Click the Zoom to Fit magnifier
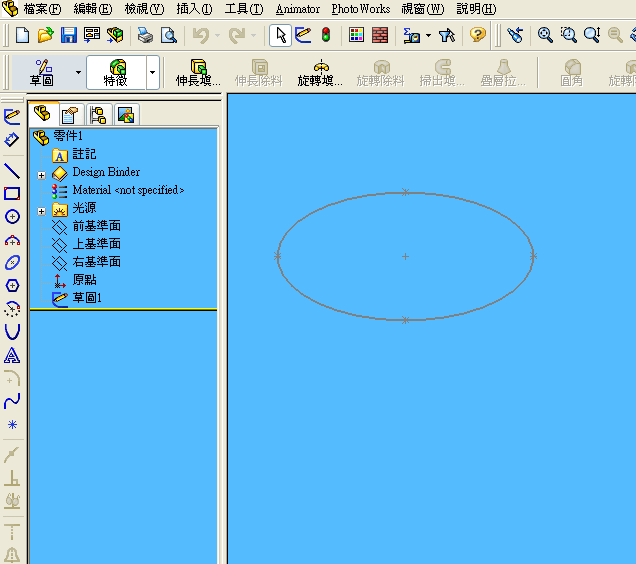The height and width of the screenshot is (564, 636). [545, 35]
